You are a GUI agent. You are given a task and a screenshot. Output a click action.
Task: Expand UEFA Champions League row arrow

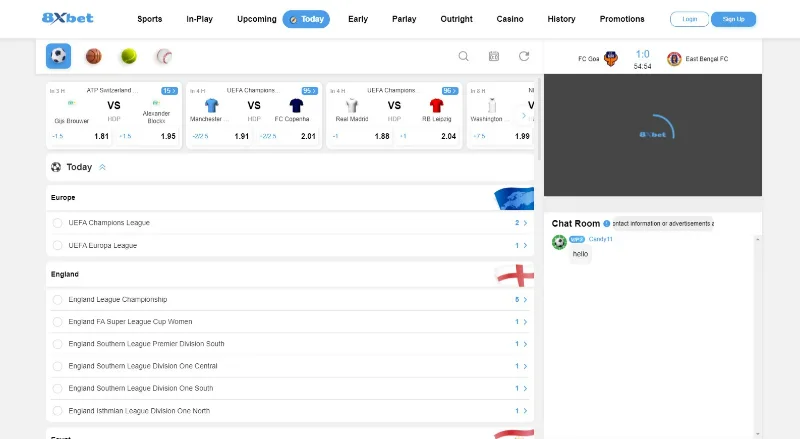(525, 223)
